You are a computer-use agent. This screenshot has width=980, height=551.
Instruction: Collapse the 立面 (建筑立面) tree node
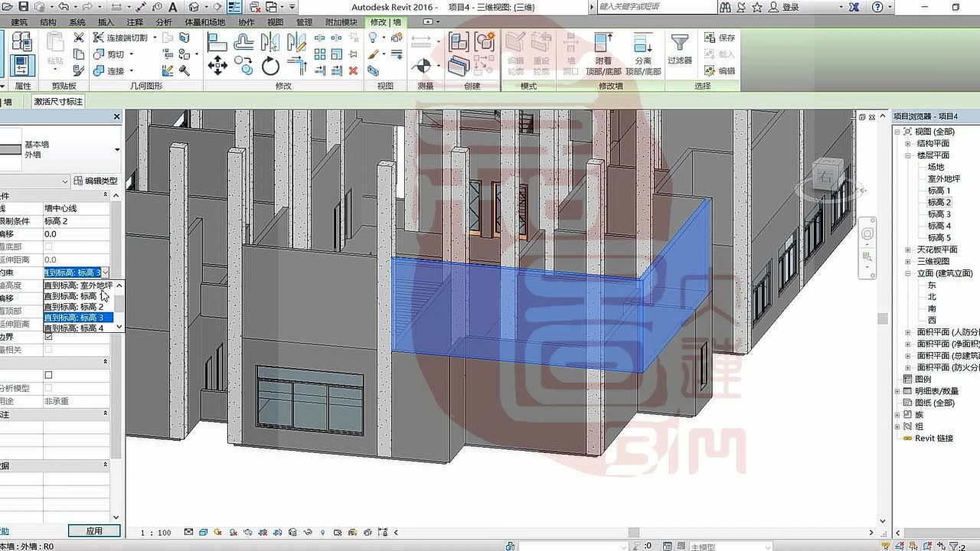tap(908, 273)
